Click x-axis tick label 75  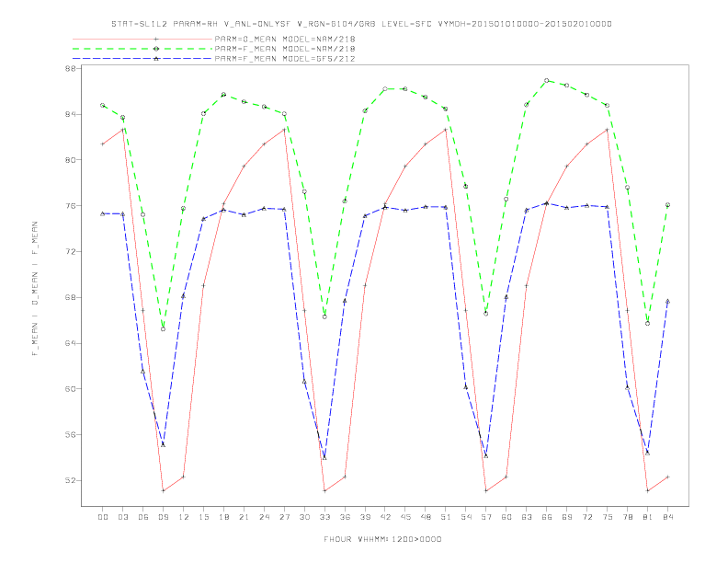pos(608,517)
